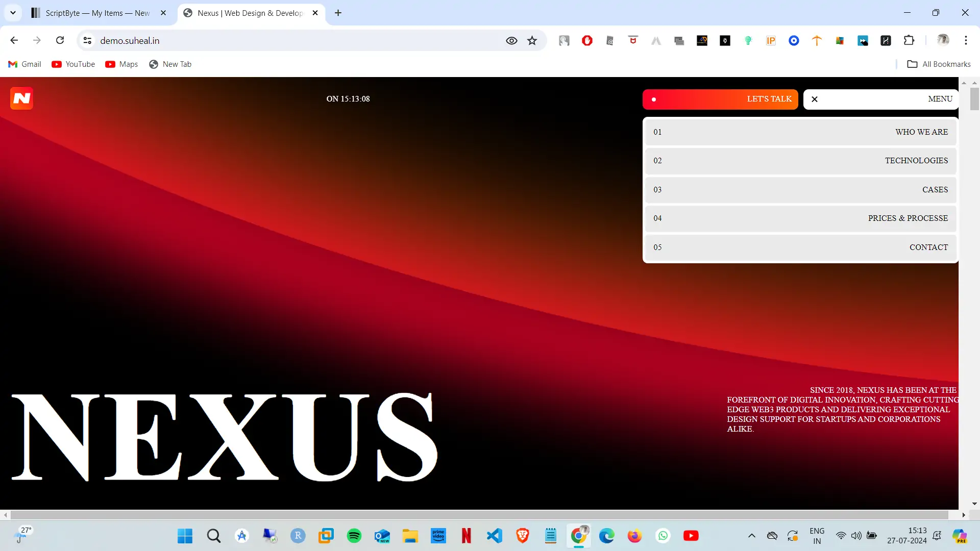The width and height of the screenshot is (980, 551).
Task: Launch Visual Studio Code from taskbar
Action: click(x=494, y=536)
